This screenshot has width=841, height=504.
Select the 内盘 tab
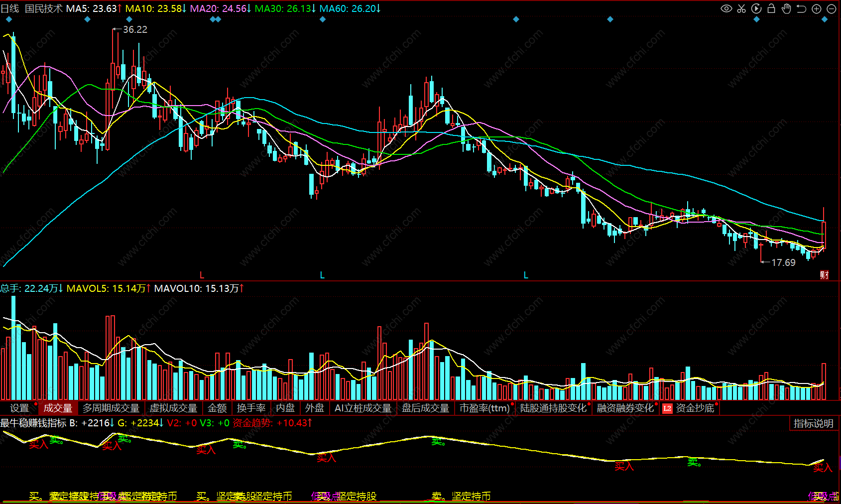[285, 408]
